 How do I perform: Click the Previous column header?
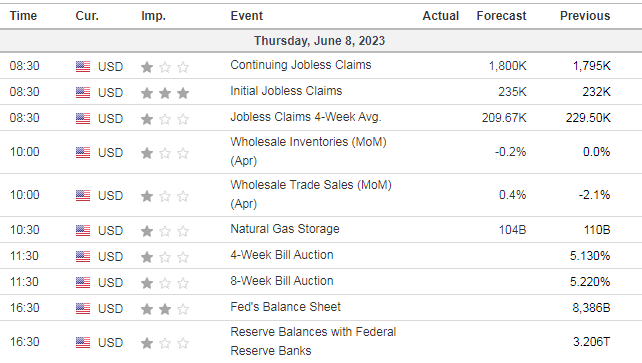pyautogui.click(x=585, y=16)
